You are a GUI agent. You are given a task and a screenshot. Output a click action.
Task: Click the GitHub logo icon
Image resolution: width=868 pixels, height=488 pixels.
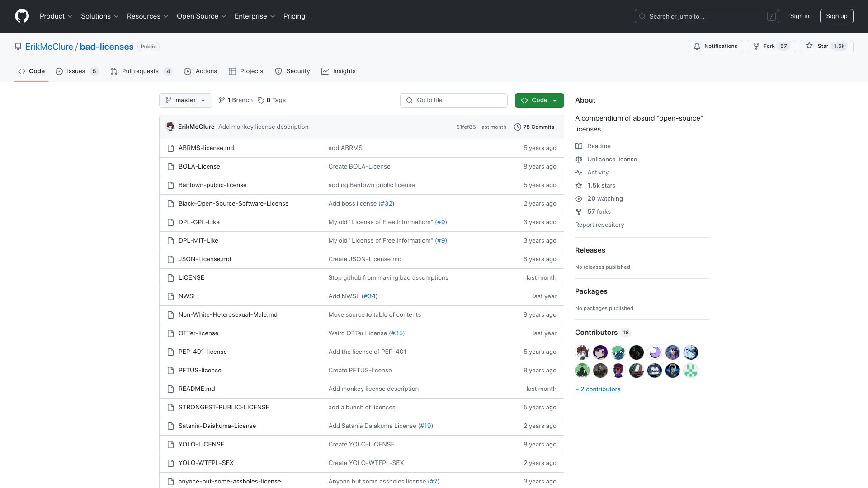pyautogui.click(x=22, y=16)
